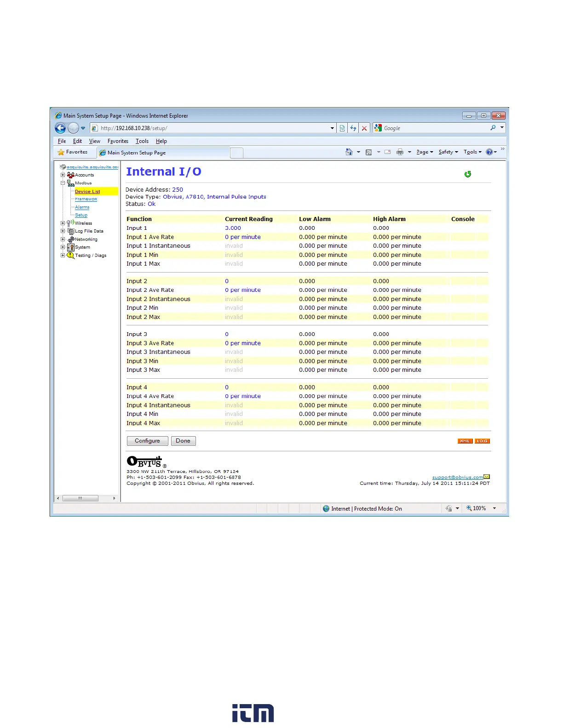Open the Page command bar menu

(425, 152)
